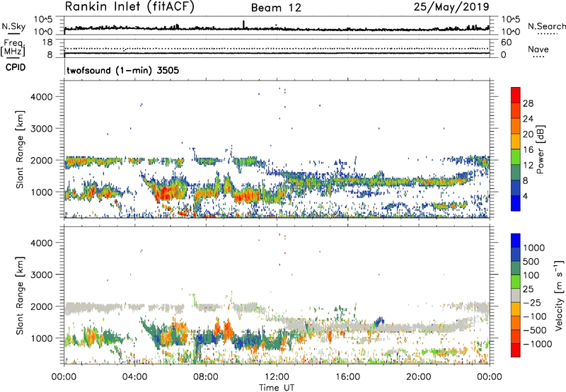Viewport: 566px width, 392px height.
Task: Click the '16:00' time axis label
Action: click(347, 377)
